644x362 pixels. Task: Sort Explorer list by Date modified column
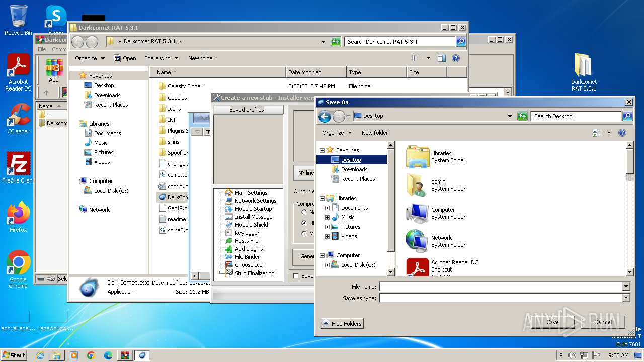316,72
